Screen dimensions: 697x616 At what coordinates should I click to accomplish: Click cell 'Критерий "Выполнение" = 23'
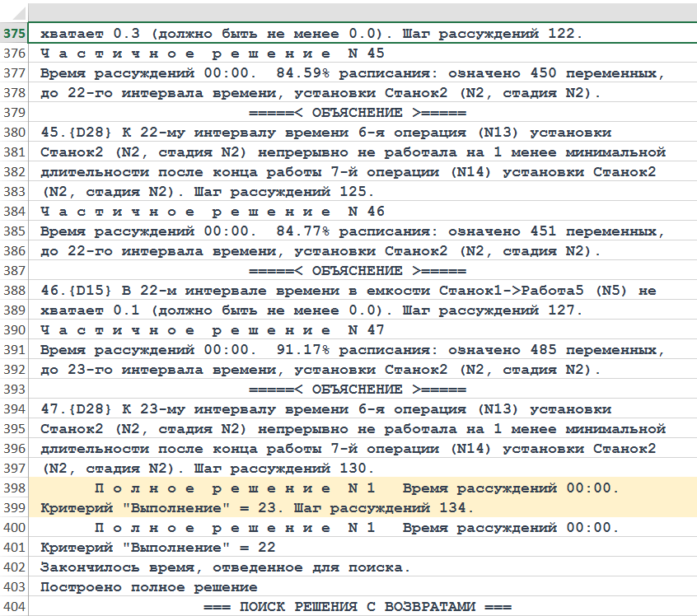(x=257, y=508)
